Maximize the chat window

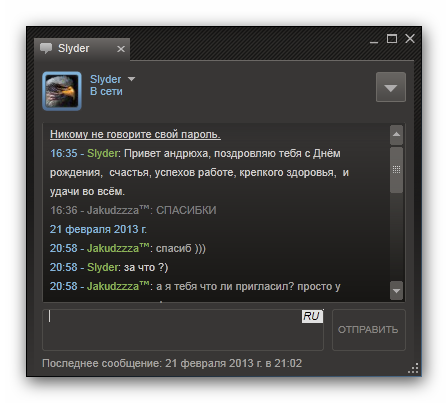tap(392, 39)
